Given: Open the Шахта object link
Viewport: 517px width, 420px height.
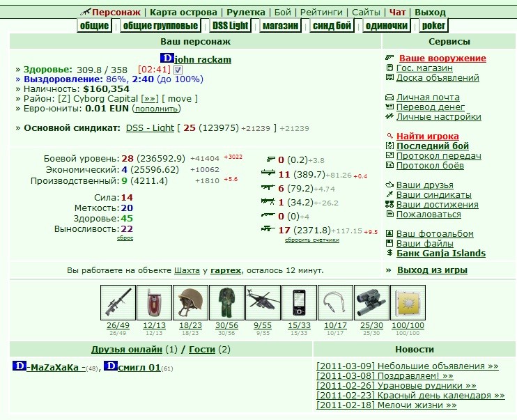Looking at the screenshot, I should (187, 271).
